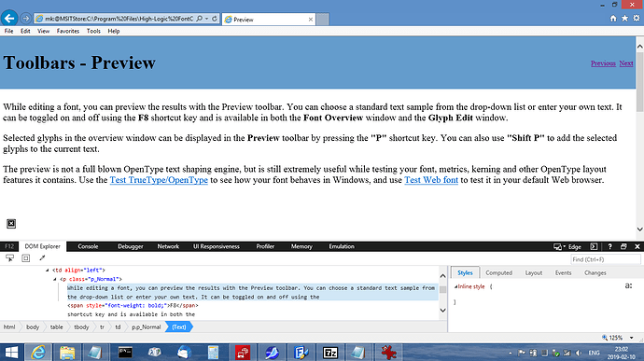
Task: Click the ENG language indicator in the tray
Action: click(x=594, y=353)
